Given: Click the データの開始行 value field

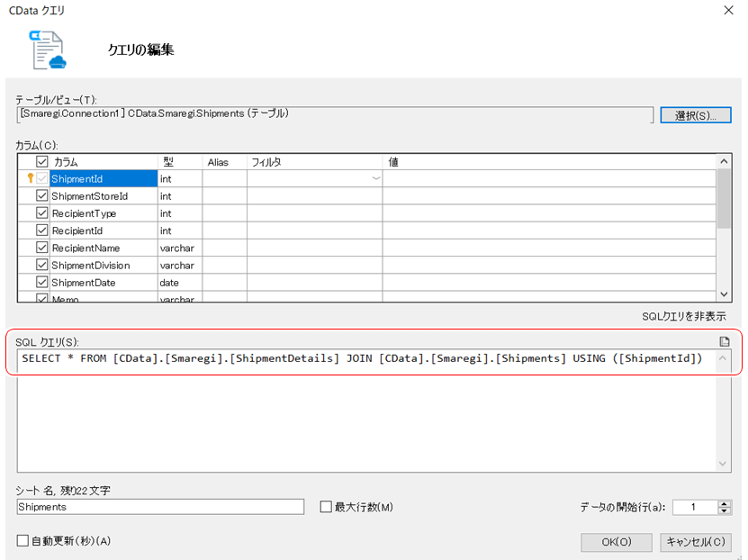Looking at the screenshot, I should (x=695, y=507).
